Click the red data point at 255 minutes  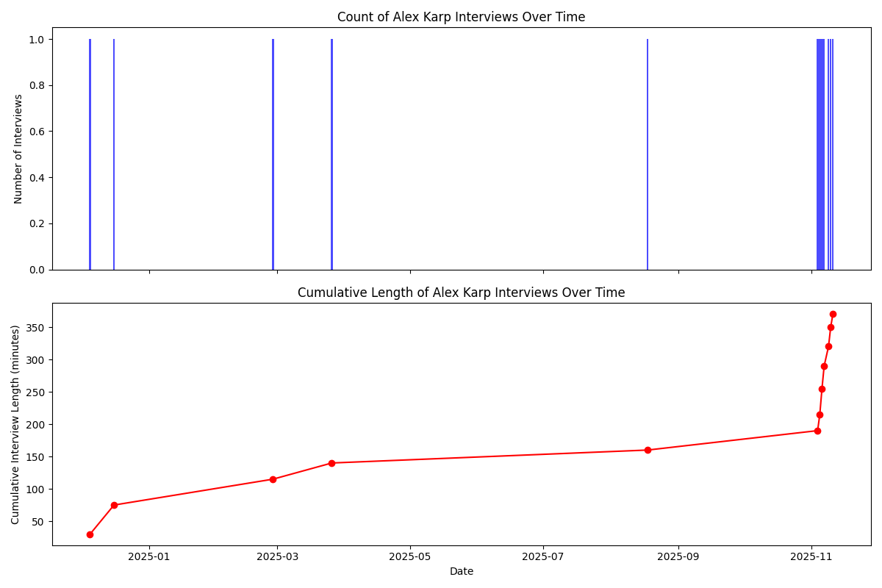coord(822,389)
